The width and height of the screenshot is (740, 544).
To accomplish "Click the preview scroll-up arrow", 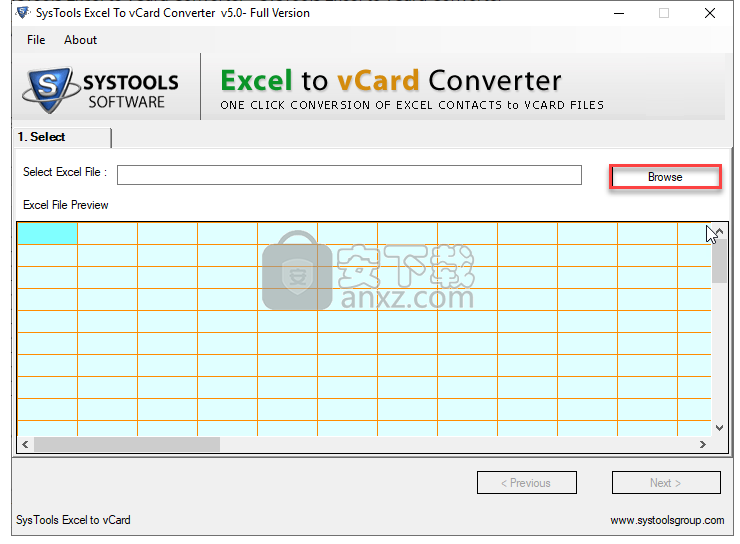I will tap(719, 231).
